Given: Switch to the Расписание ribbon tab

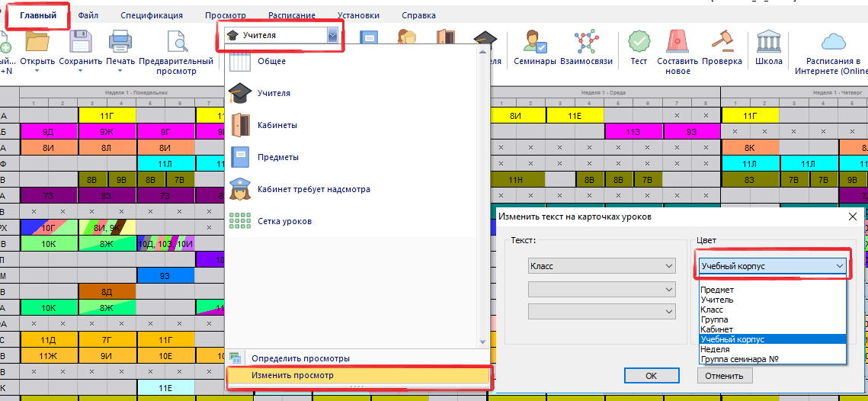Looking at the screenshot, I should [291, 15].
